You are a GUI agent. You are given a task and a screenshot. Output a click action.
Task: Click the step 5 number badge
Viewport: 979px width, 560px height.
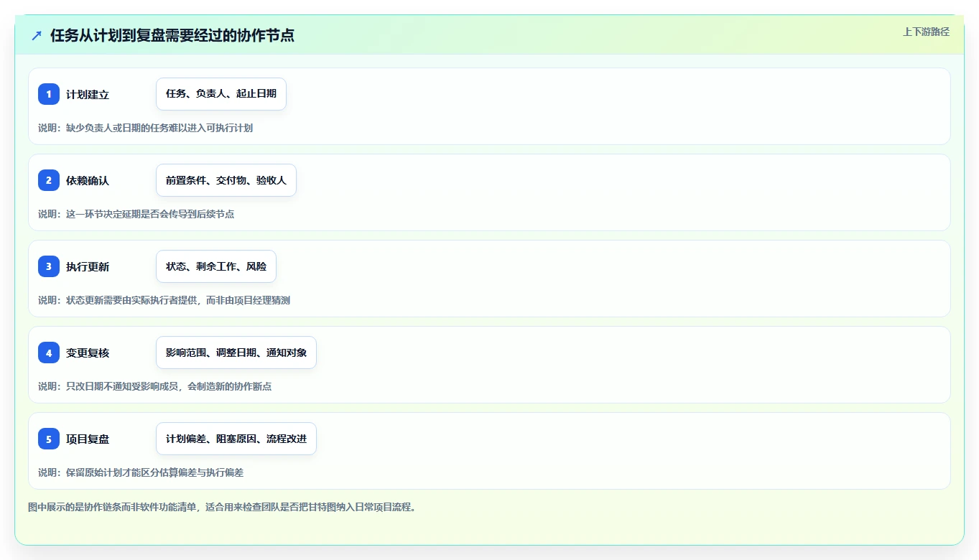49,439
